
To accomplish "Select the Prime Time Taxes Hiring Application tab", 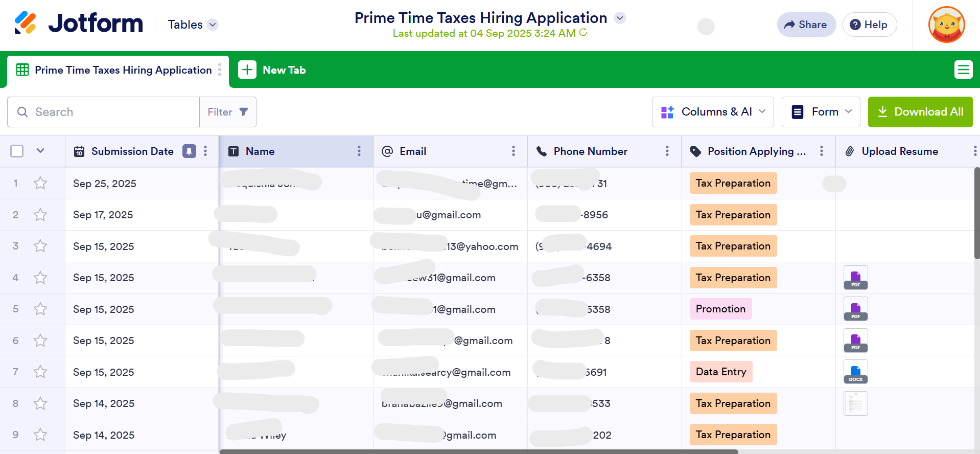I will [x=123, y=70].
